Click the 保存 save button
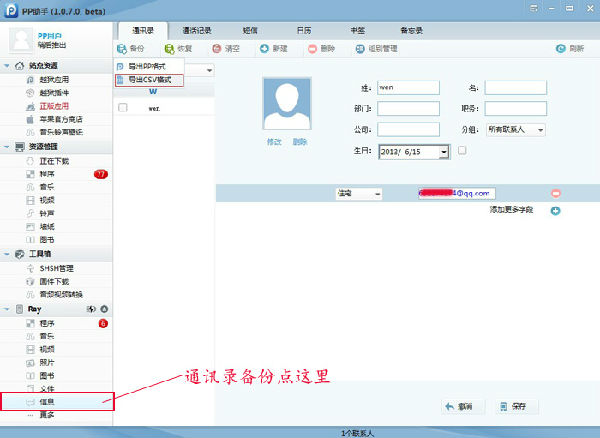The width and height of the screenshot is (600, 438). click(517, 407)
